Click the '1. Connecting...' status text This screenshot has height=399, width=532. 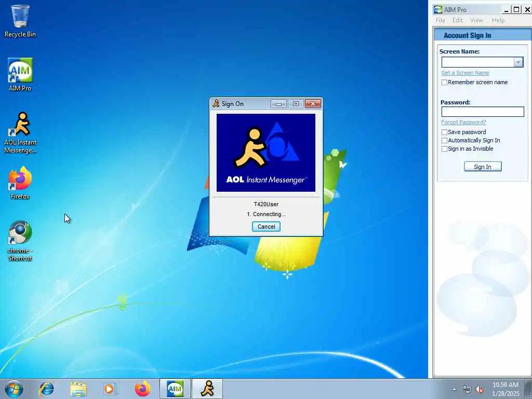pyautogui.click(x=266, y=214)
